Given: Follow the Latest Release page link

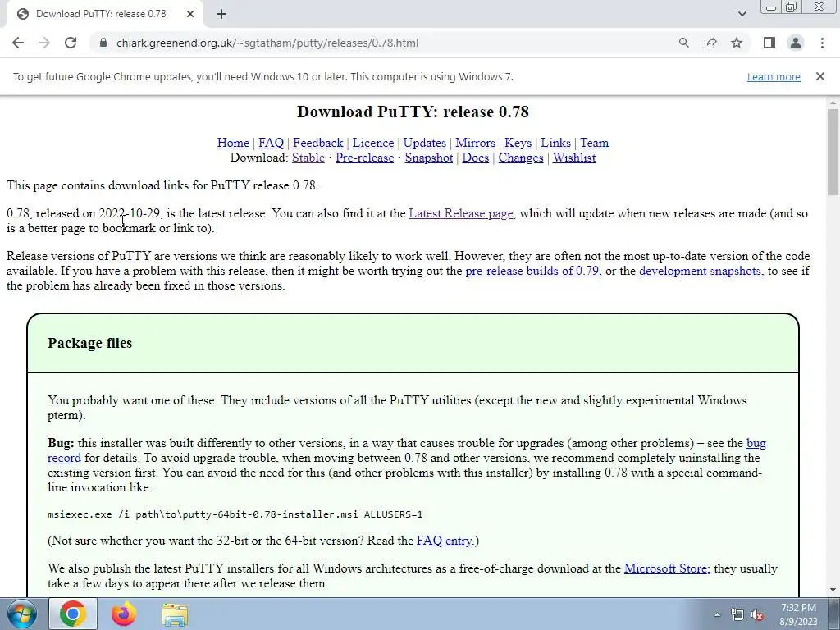Looking at the screenshot, I should click(x=461, y=213).
